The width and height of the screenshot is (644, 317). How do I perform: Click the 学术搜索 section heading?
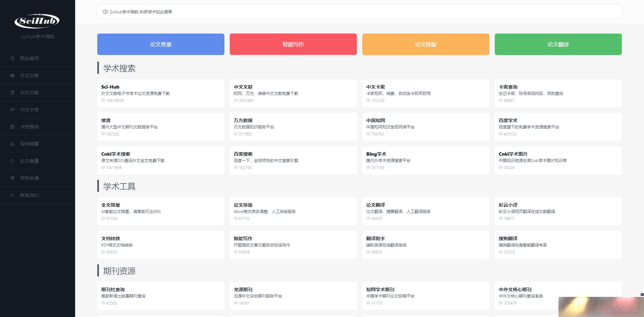point(119,68)
